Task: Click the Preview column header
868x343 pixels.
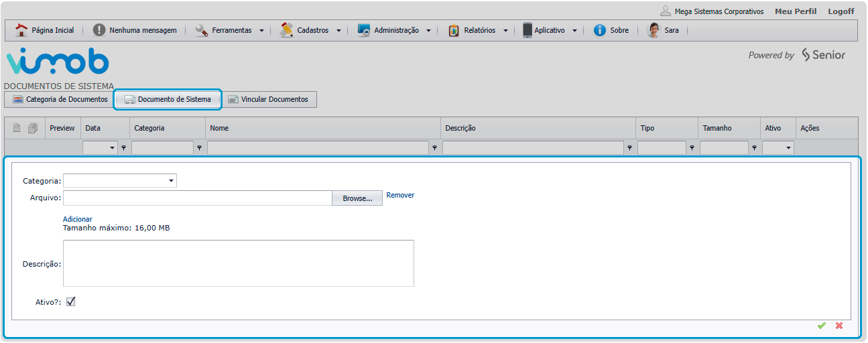Action: (x=62, y=128)
